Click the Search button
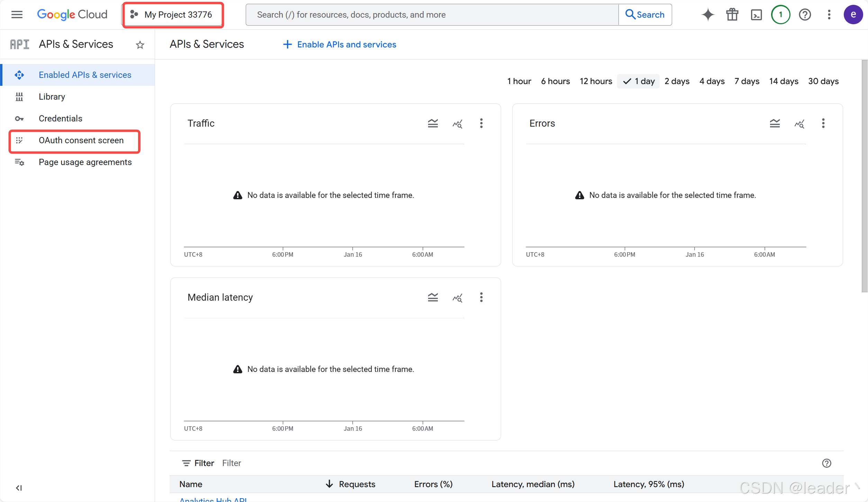Image resolution: width=868 pixels, height=502 pixels. [645, 15]
